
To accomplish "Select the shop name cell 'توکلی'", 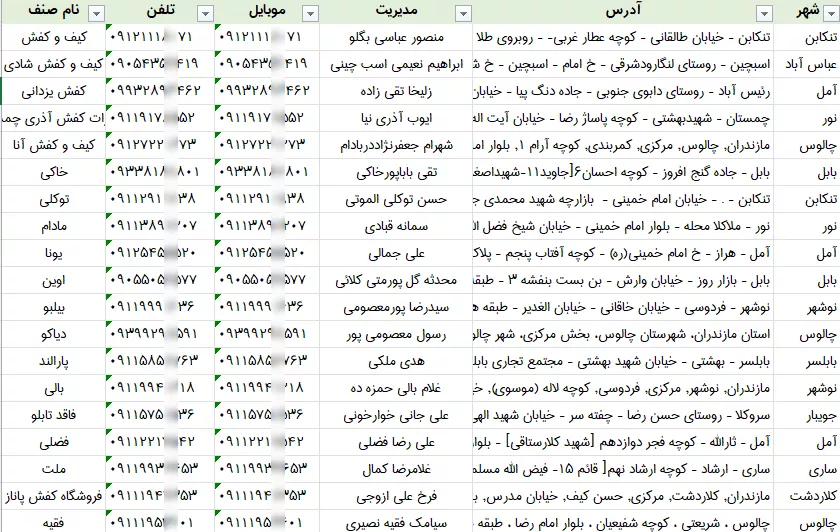I will coord(54,200).
